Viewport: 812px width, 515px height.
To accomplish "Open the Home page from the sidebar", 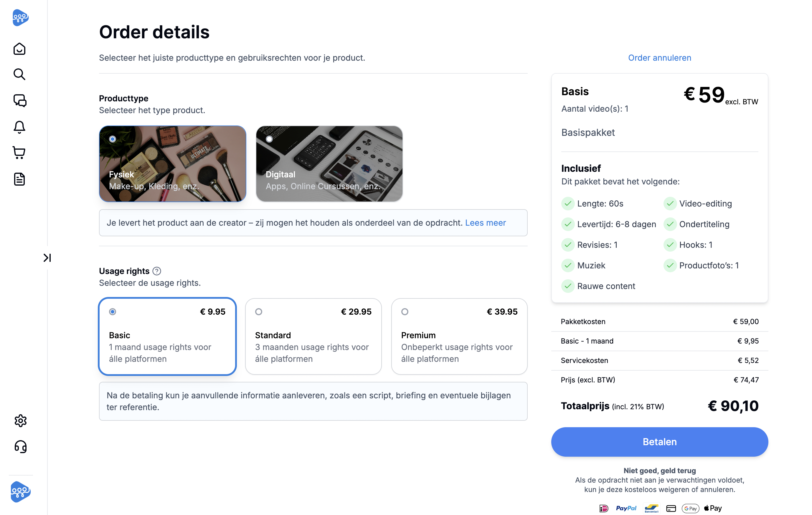I will (19, 49).
